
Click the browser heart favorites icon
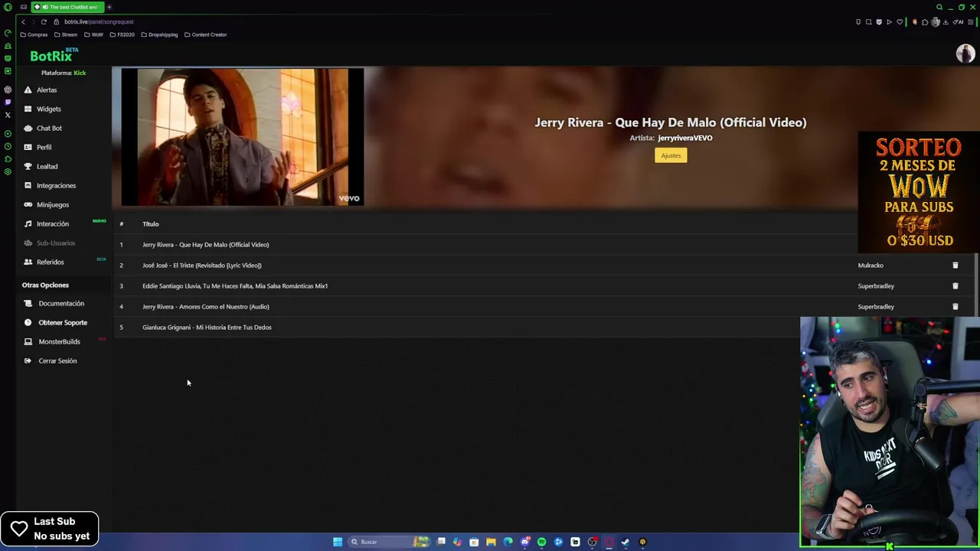click(x=900, y=22)
